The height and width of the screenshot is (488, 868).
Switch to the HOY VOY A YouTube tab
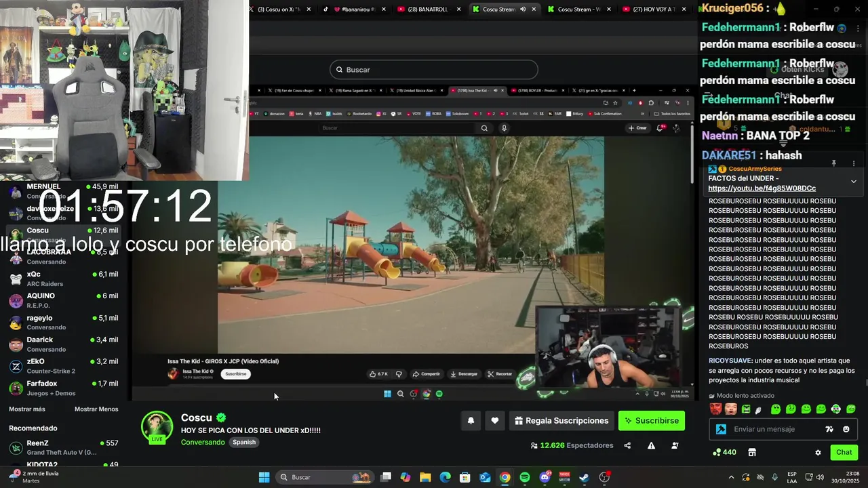[x=654, y=9]
